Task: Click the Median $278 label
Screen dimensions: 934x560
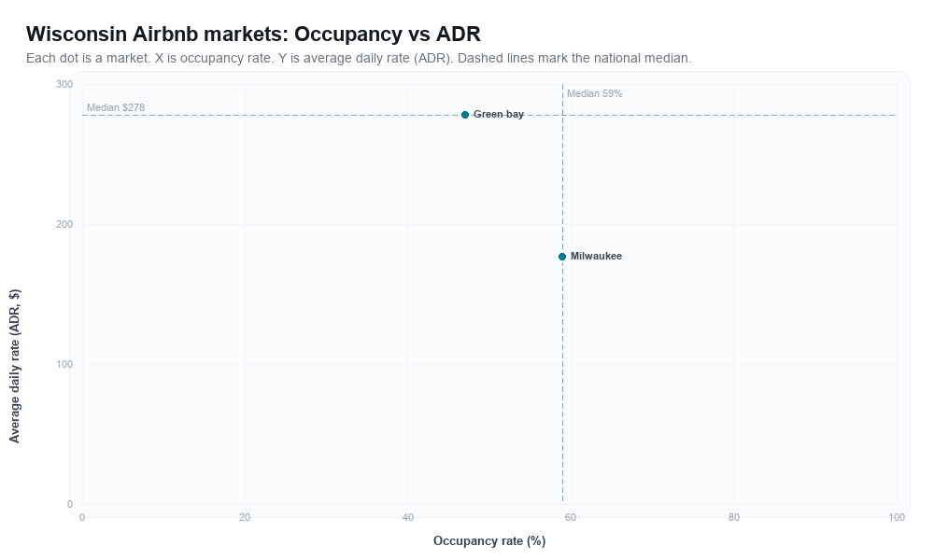Action: pos(116,107)
